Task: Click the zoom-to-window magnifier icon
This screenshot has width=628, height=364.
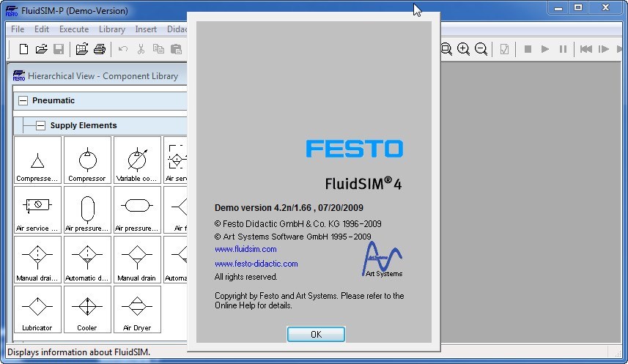Action: pos(446,49)
